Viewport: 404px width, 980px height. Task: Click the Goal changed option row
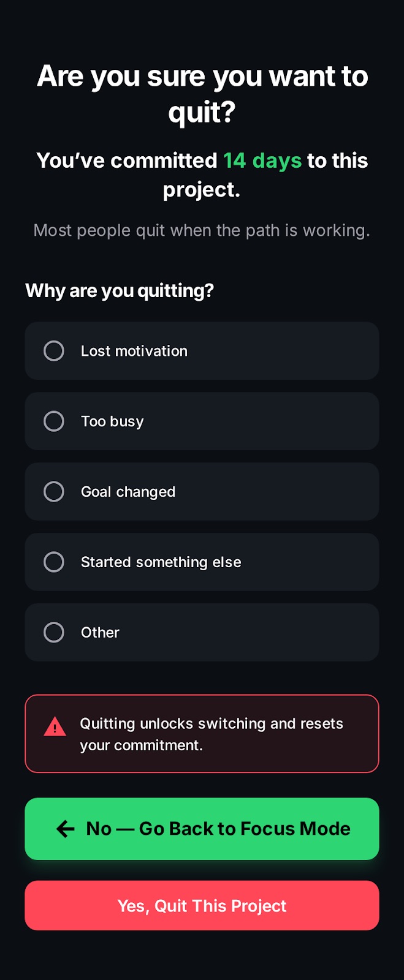(x=202, y=491)
